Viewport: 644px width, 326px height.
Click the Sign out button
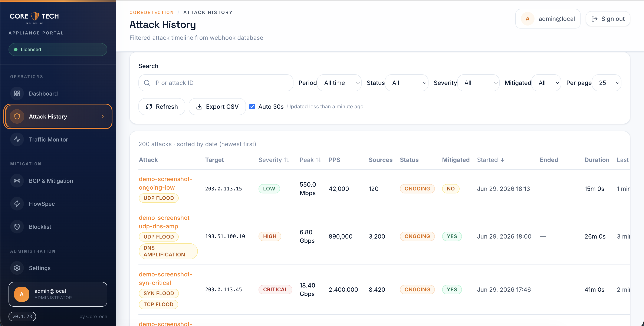click(x=608, y=19)
